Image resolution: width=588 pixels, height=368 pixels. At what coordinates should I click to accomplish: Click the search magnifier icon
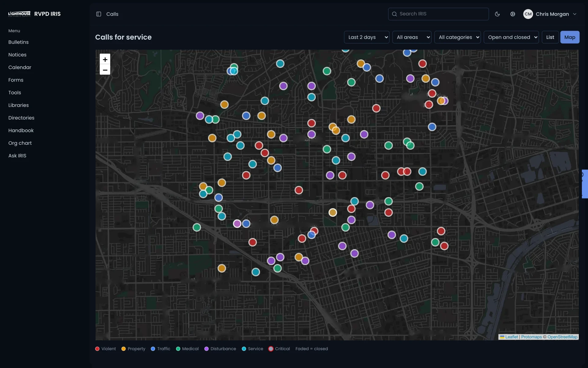point(394,14)
